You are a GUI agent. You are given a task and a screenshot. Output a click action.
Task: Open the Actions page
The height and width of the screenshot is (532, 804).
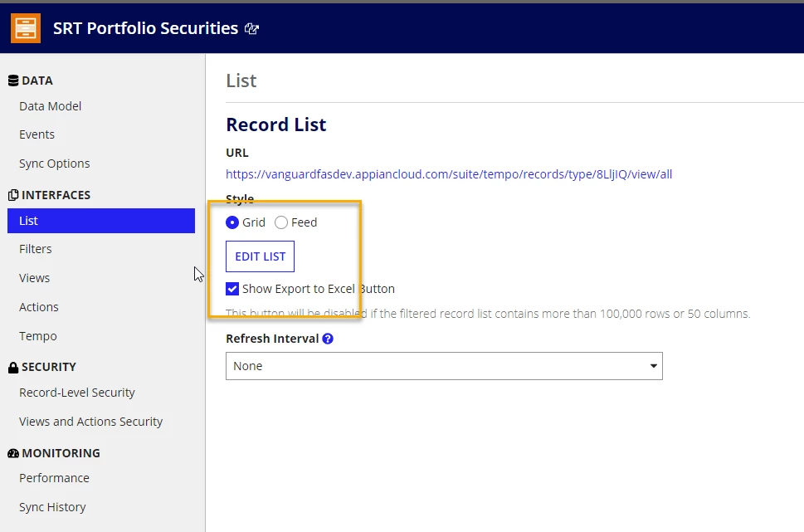pos(39,307)
